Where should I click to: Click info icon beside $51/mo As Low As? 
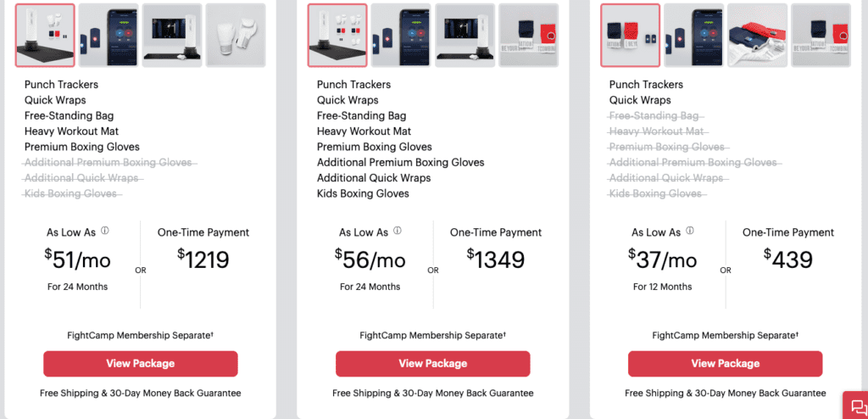[x=104, y=231]
